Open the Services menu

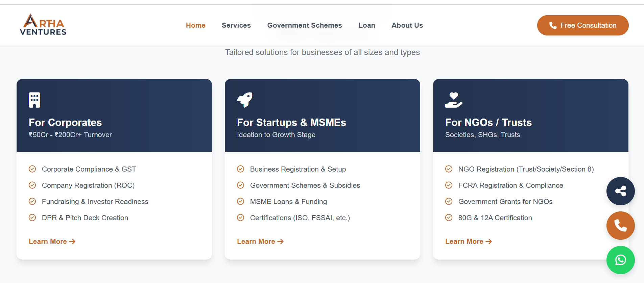(x=236, y=25)
